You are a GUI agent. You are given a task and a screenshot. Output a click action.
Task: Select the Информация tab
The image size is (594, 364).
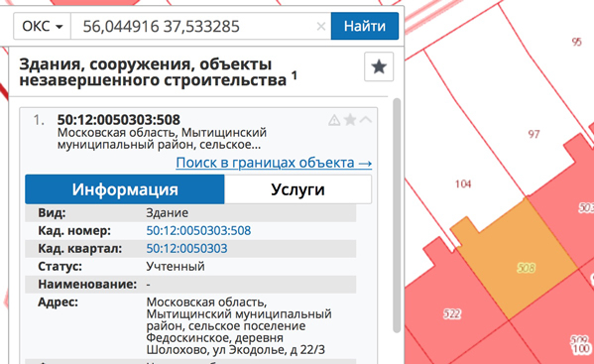125,189
